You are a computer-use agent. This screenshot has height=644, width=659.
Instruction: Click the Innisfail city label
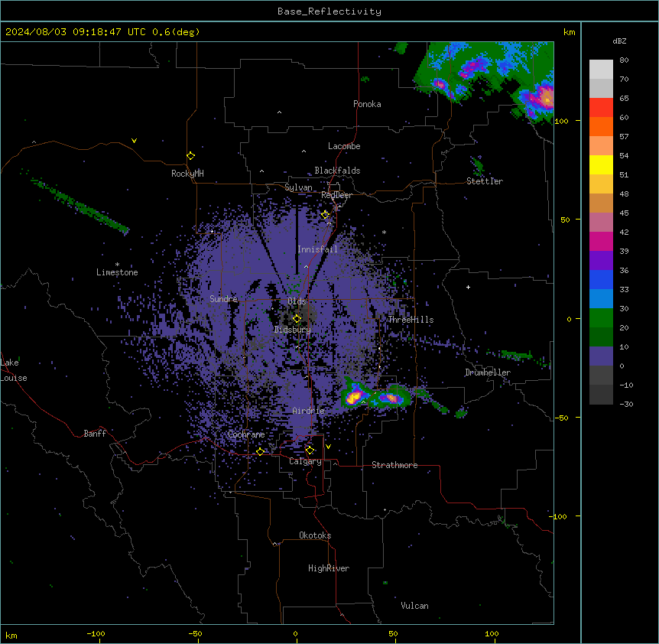click(x=317, y=249)
